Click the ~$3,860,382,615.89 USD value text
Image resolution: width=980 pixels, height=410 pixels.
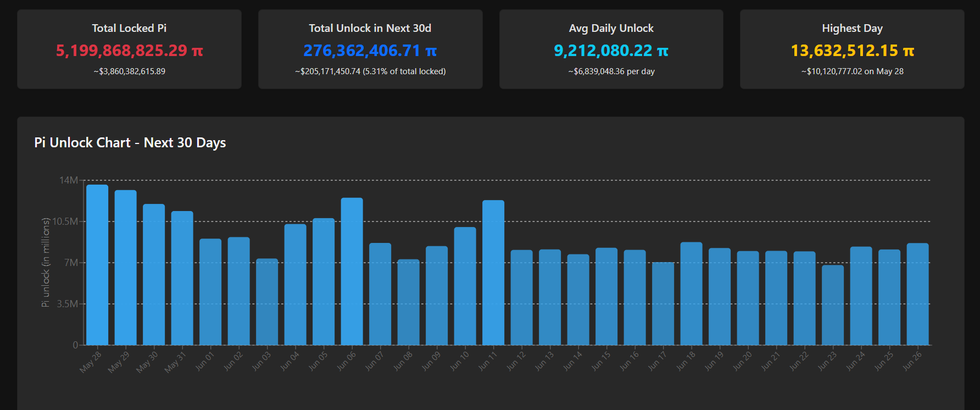coord(129,71)
